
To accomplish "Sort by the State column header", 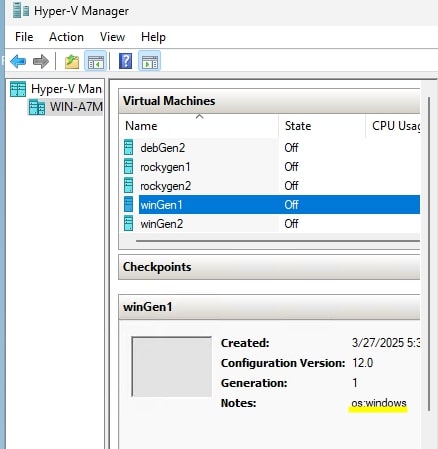I will tap(298, 126).
